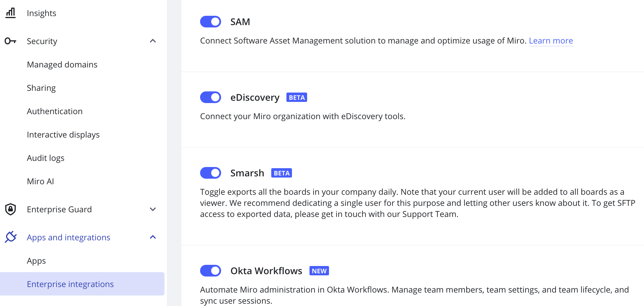Expand the Enterprise Guard section
The image size is (644, 306).
click(153, 209)
